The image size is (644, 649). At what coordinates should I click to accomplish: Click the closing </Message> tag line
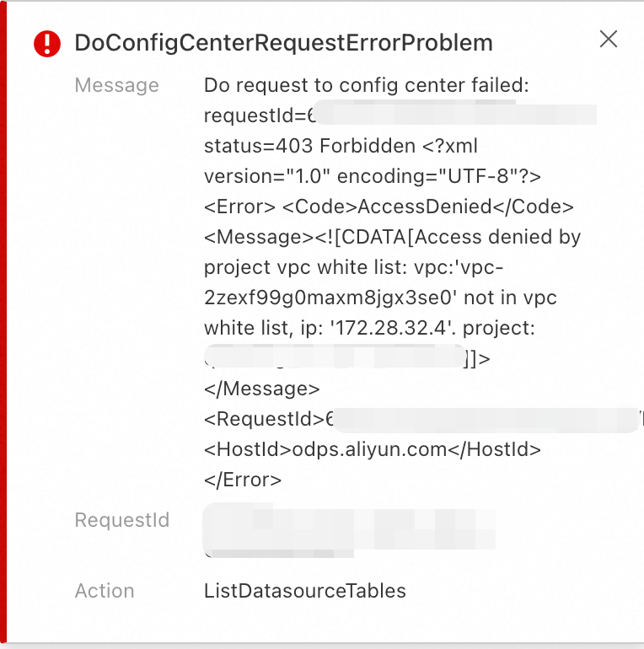(x=262, y=389)
